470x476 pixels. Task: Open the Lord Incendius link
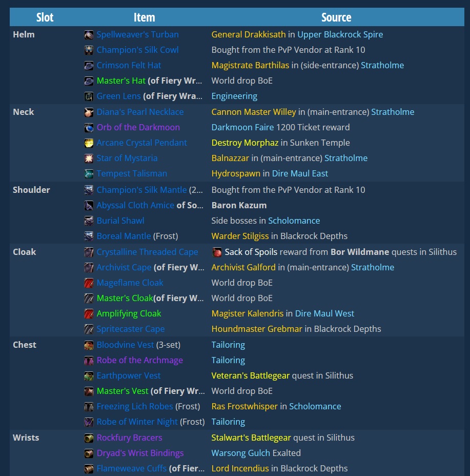coord(240,468)
